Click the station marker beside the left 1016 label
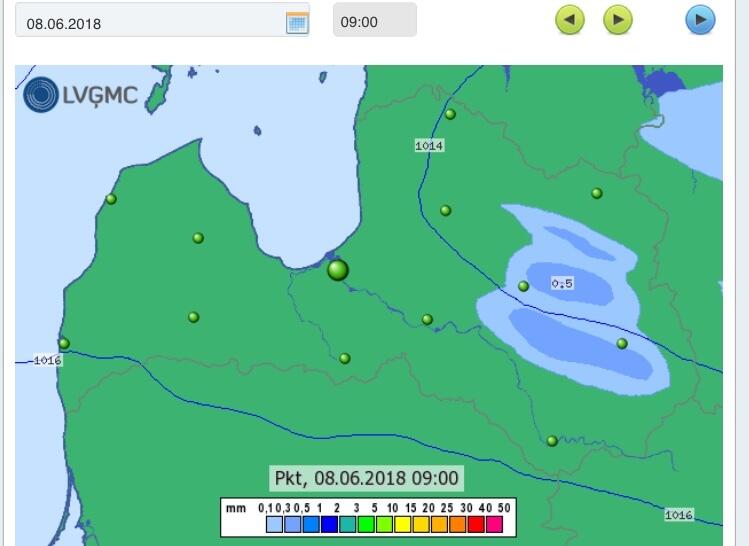The image size is (749, 546). point(64,343)
